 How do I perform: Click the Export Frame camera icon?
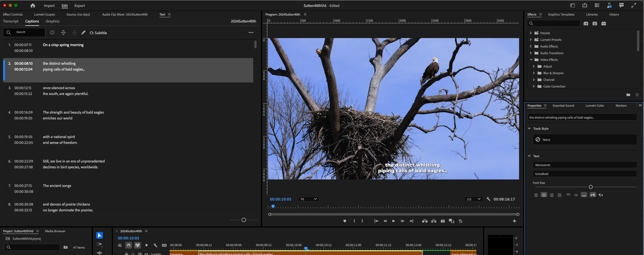point(443,221)
